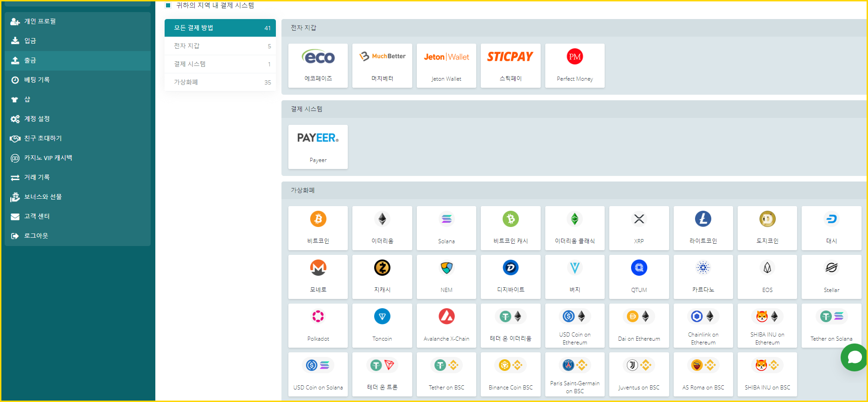Pick the Tether on BSC card
This screenshot has width=868, height=402.
[447, 374]
